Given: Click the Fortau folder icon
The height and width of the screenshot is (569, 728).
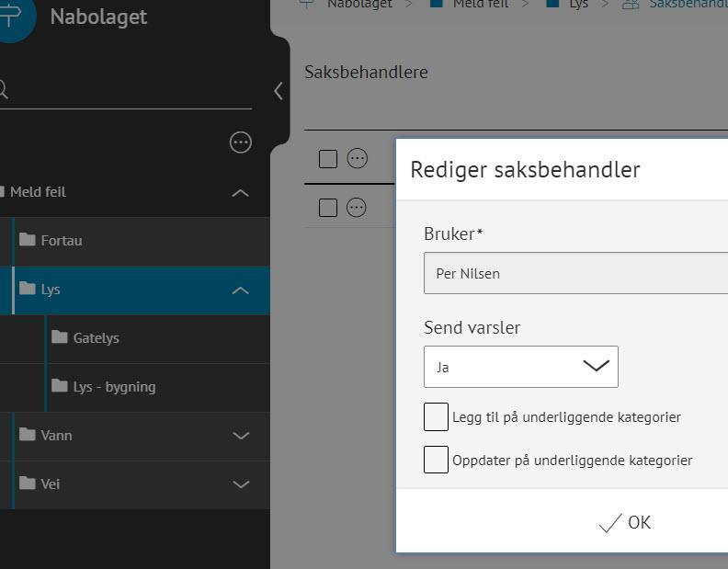Looking at the screenshot, I should click(28, 240).
